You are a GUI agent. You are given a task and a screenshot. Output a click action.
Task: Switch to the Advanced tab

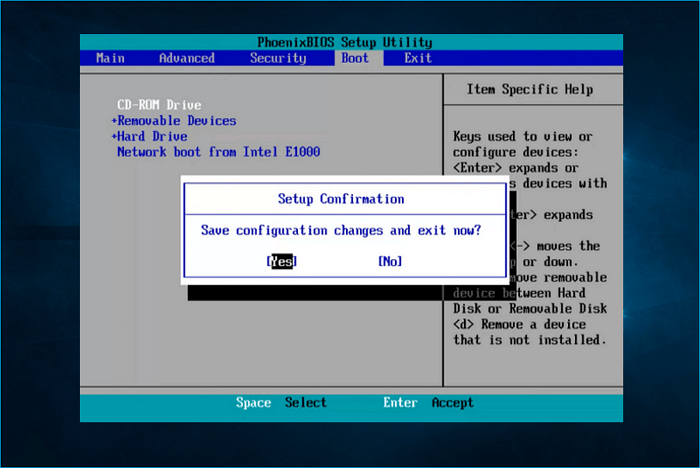(187, 58)
